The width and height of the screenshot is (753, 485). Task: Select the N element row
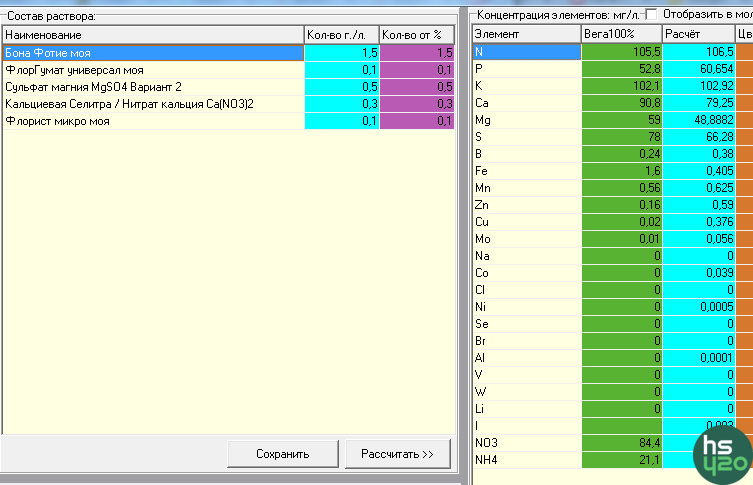pos(526,52)
